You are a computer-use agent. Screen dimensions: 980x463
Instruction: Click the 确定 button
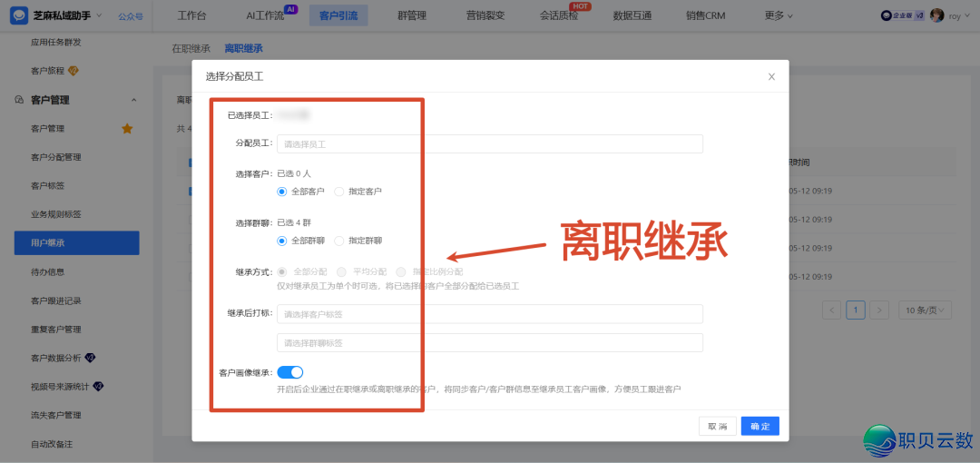pos(760,426)
